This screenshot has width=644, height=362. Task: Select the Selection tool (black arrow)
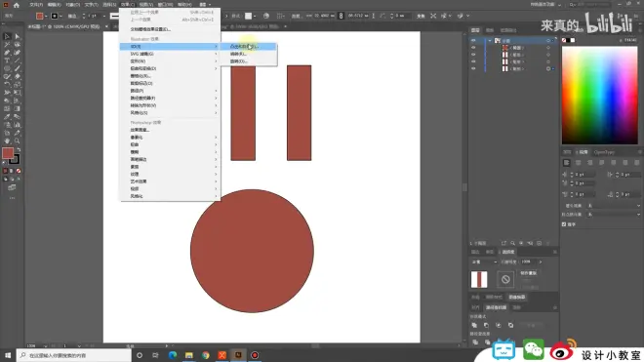tap(7, 36)
